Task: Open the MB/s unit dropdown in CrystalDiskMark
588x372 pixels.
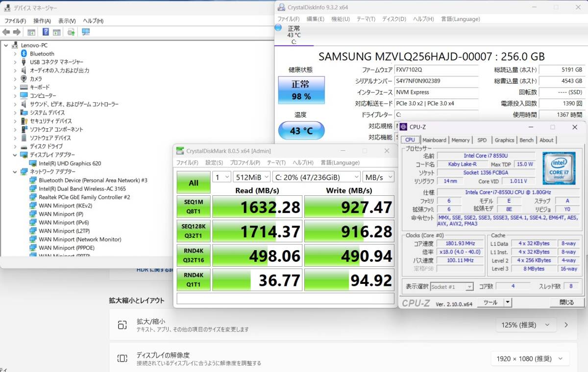Action: 379,177
